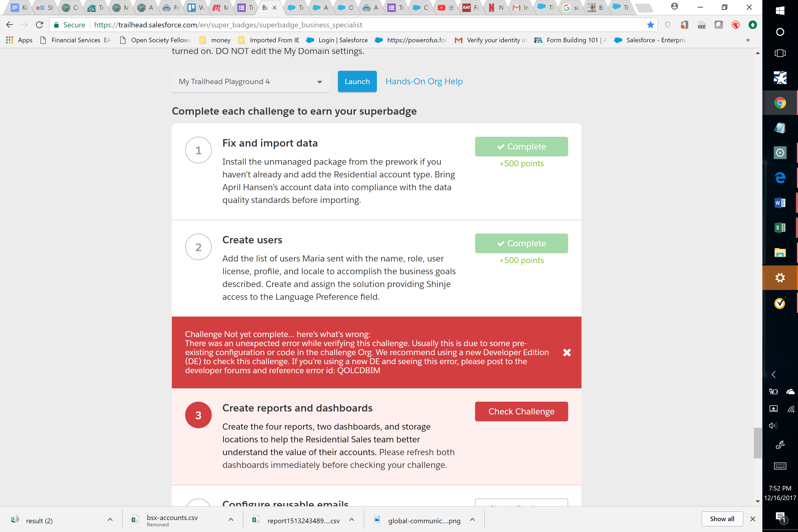Click the Launch button
Image resolution: width=798 pixels, height=532 pixels.
[x=357, y=81]
